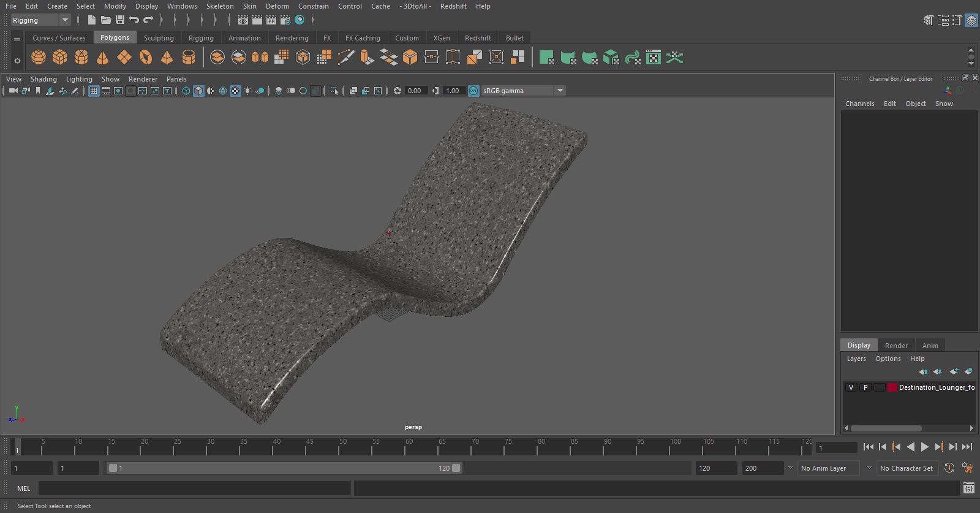Image resolution: width=980 pixels, height=513 pixels.
Task: Open the Render View clapper icon
Action: (x=243, y=20)
